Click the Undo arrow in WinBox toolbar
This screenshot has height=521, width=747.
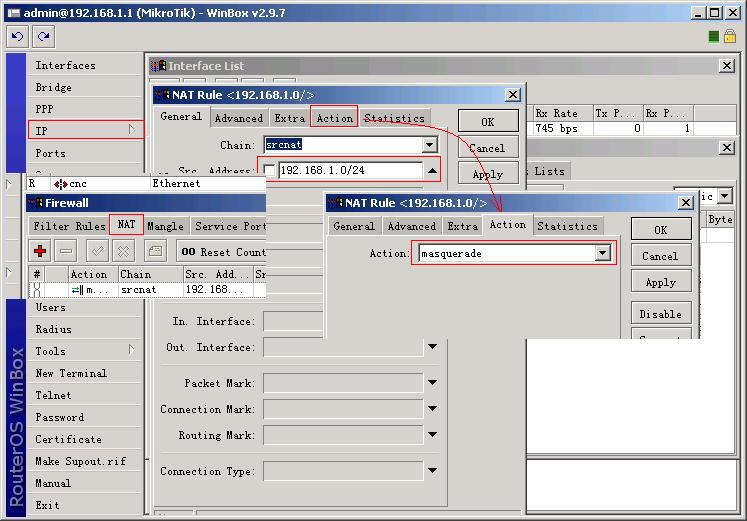tap(18, 37)
